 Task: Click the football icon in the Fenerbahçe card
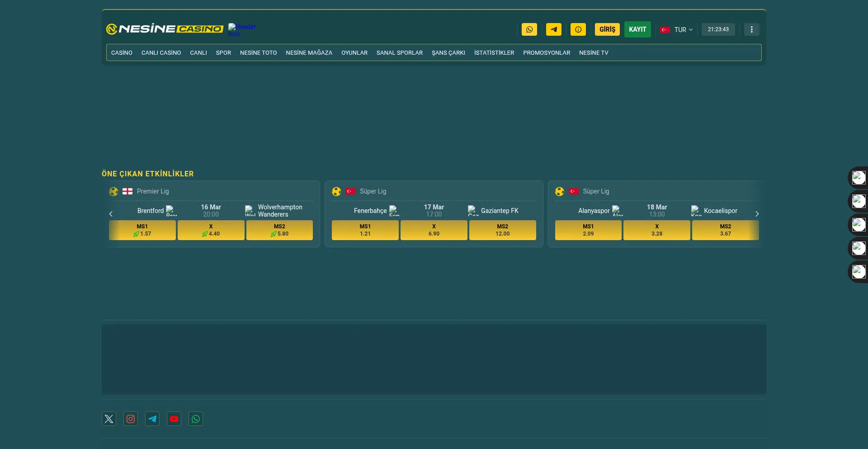pyautogui.click(x=336, y=191)
